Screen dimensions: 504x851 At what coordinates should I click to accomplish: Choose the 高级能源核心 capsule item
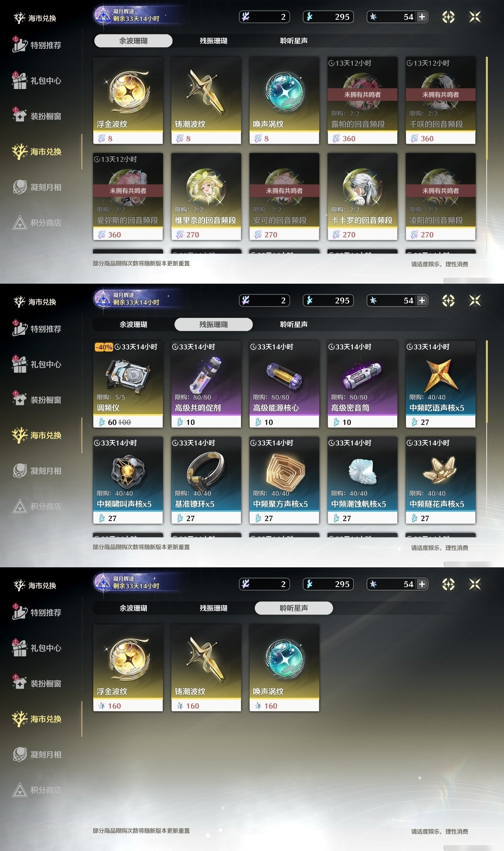(284, 384)
